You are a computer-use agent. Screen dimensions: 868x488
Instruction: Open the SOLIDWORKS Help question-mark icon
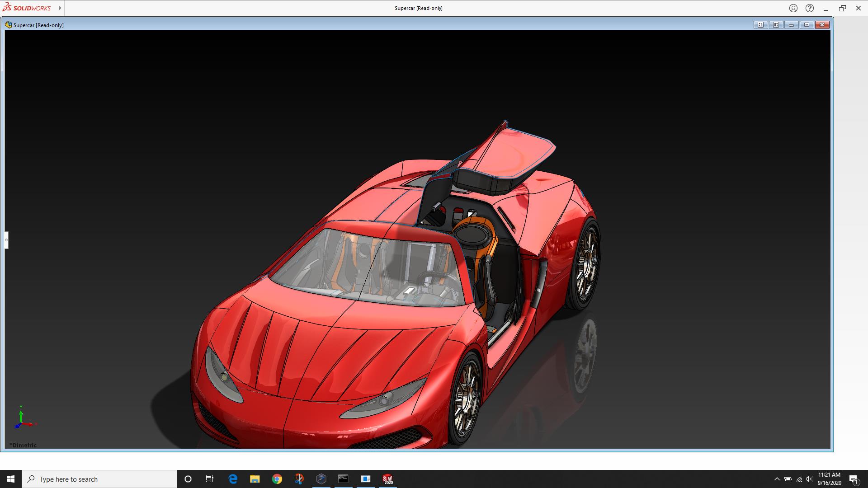809,8
